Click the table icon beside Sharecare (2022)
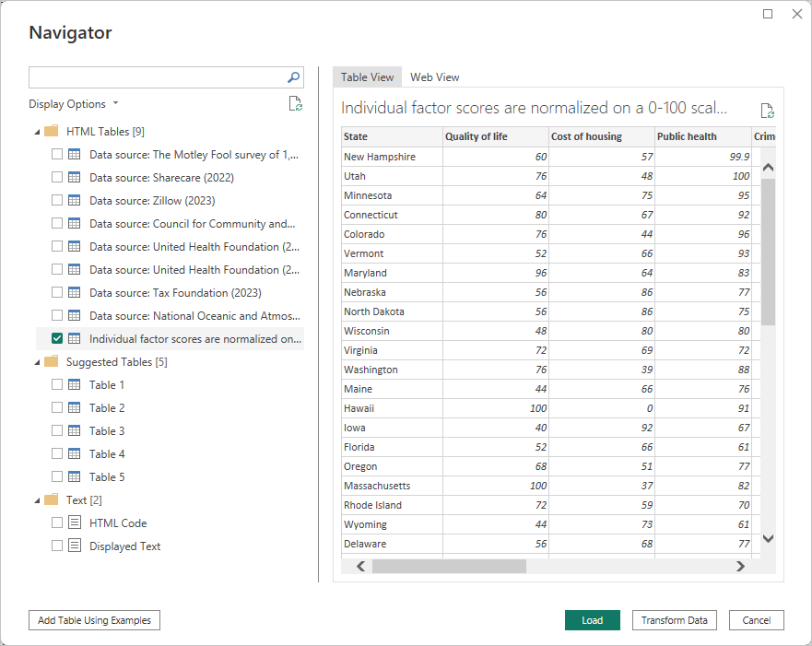Image resolution: width=812 pixels, height=646 pixels. coord(75,177)
